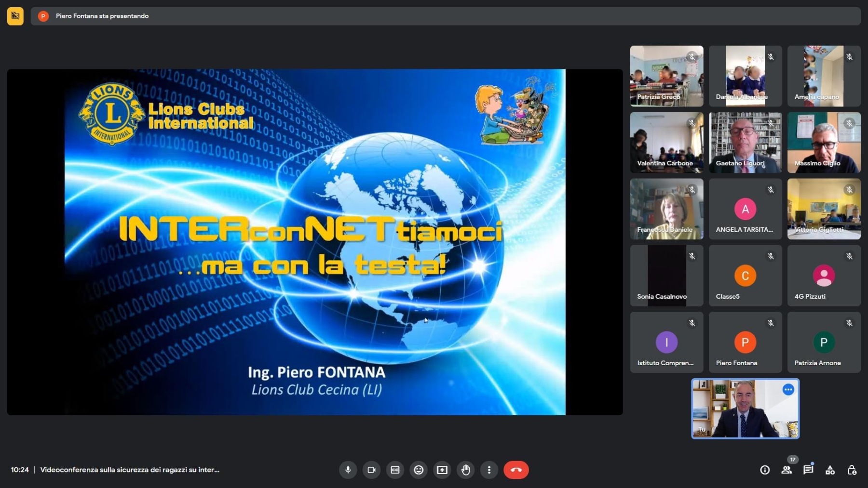Open meeting details info icon
The height and width of the screenshot is (488, 868).
click(765, 470)
